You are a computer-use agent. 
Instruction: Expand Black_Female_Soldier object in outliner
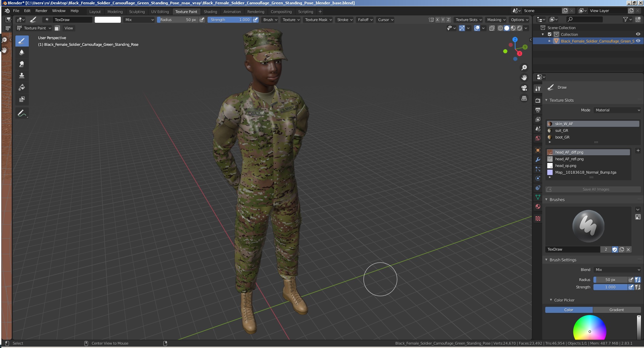549,41
